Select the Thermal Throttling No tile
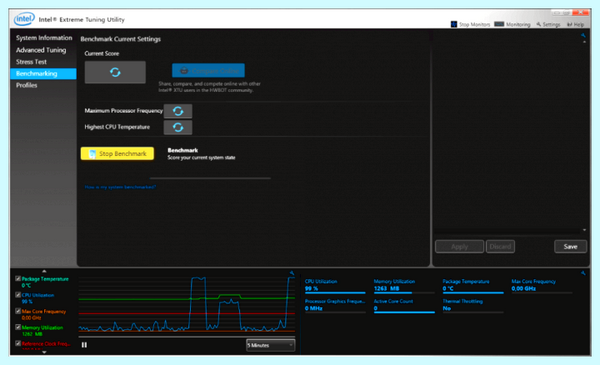The width and height of the screenshot is (600, 365). pos(473,306)
